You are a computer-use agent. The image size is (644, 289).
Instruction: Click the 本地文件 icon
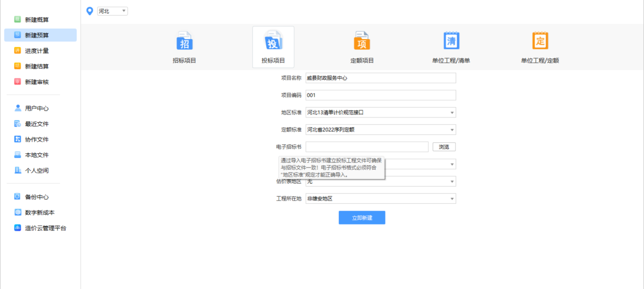(17, 154)
